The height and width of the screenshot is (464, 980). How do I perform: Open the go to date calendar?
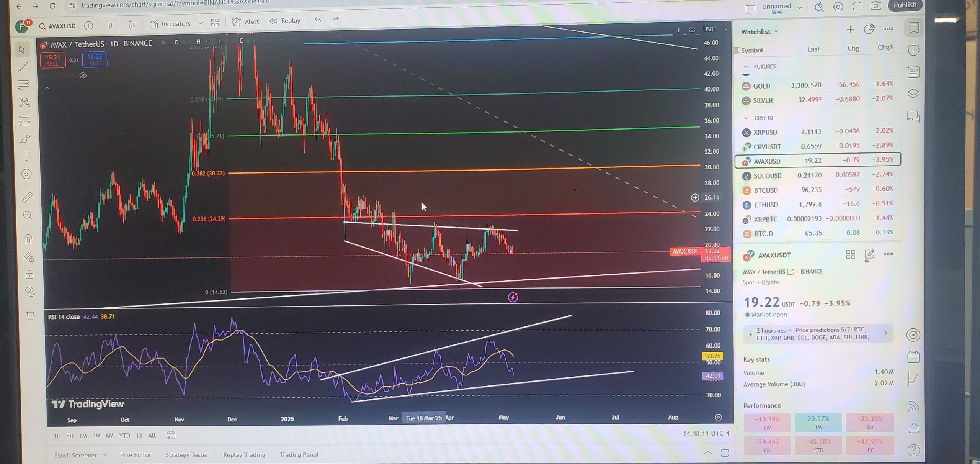coord(171,435)
